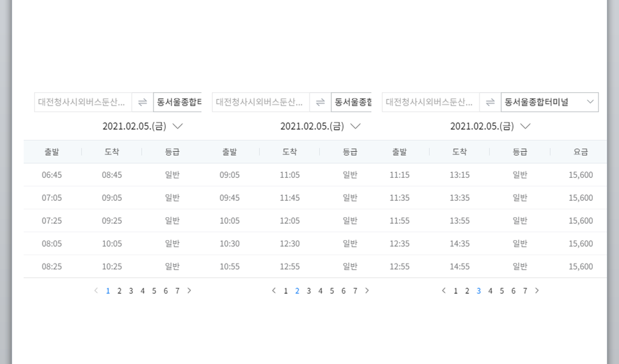Viewport: 619px width, 364px height.
Task: Click the 요금 column header
Action: click(581, 152)
